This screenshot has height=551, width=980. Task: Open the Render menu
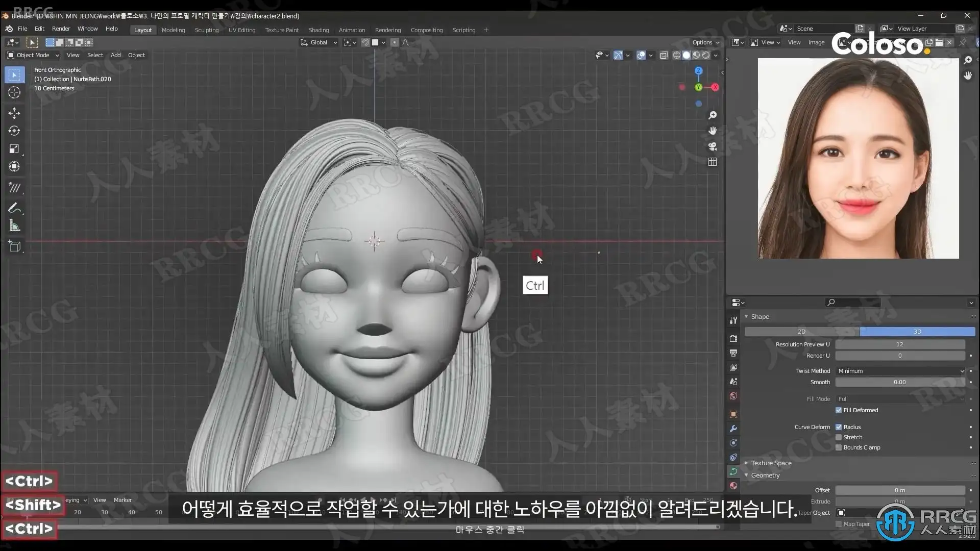(x=61, y=29)
